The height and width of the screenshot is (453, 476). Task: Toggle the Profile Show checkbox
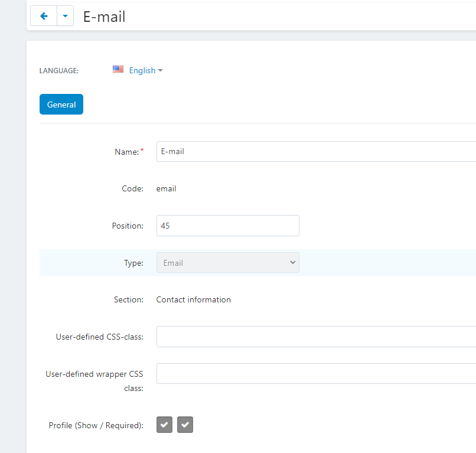(x=165, y=425)
